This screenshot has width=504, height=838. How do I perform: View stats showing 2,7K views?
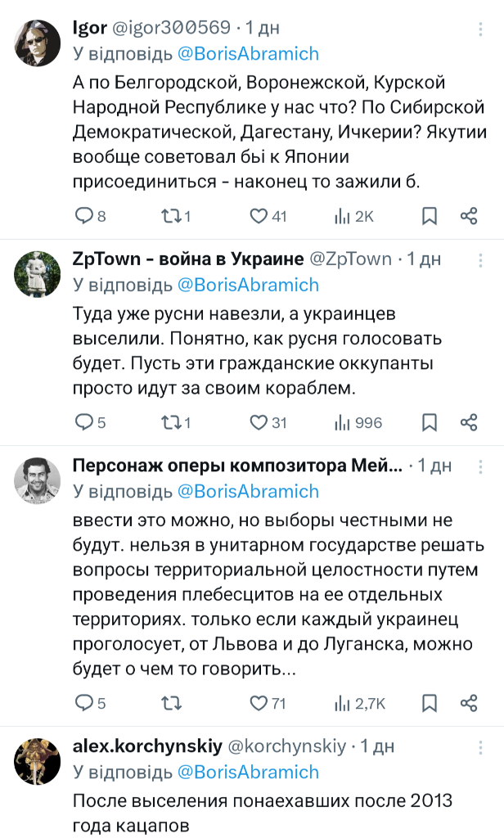point(358,703)
